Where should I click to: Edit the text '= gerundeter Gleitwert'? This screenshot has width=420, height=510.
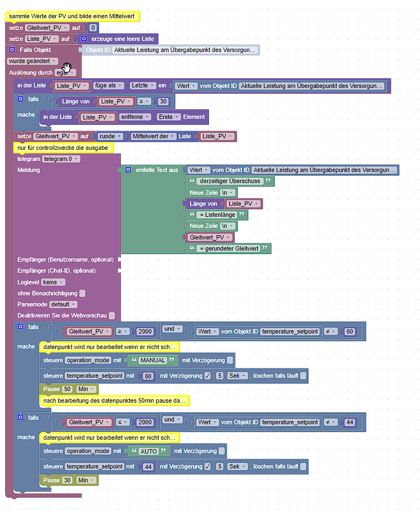pyautogui.click(x=229, y=248)
